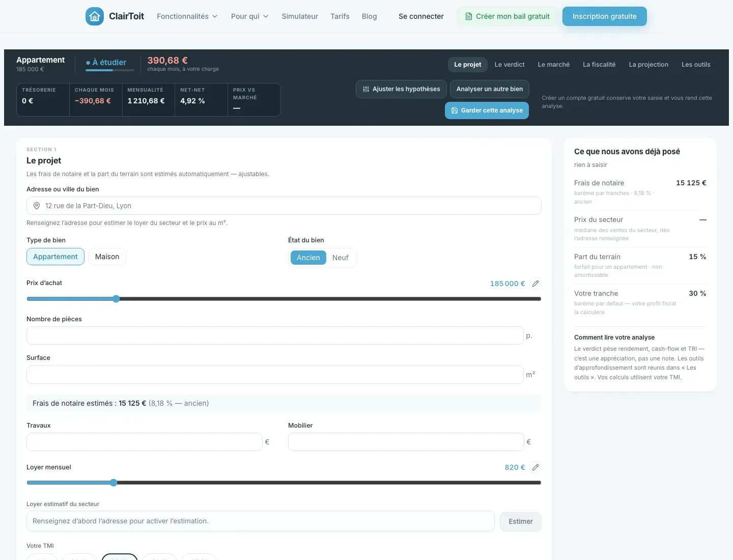The width and height of the screenshot is (733, 560).
Task: Click the 15 125 € Frais de notaire value
Action: [691, 183]
